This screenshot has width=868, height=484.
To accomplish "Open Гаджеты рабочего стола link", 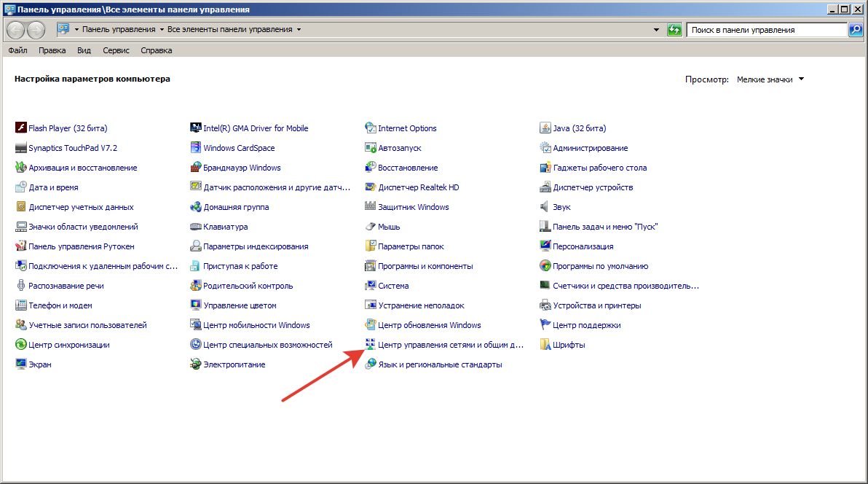I will coord(599,168).
